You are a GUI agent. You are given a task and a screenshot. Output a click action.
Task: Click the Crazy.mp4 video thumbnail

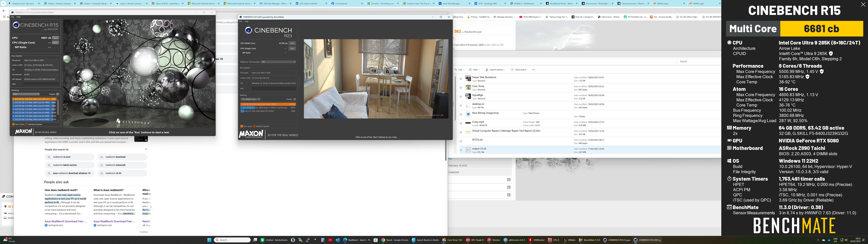click(468, 123)
